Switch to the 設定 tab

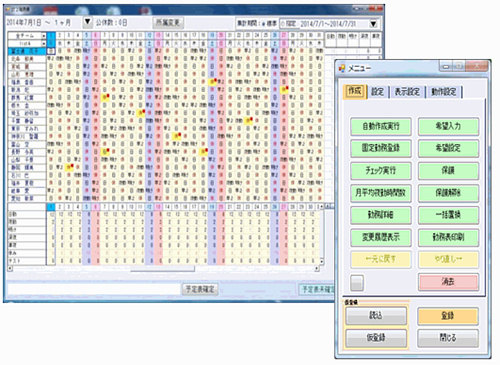[x=378, y=92]
